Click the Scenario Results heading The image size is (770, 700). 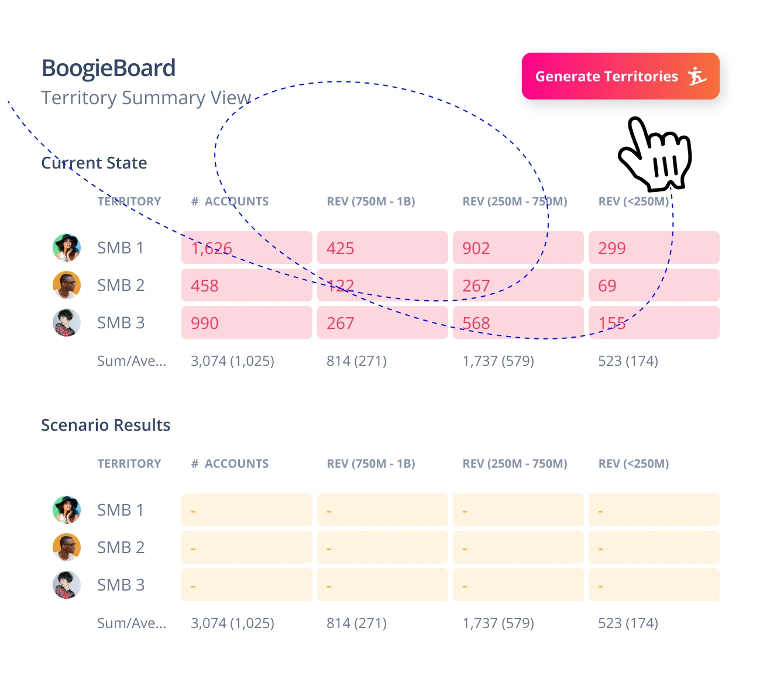[106, 425]
